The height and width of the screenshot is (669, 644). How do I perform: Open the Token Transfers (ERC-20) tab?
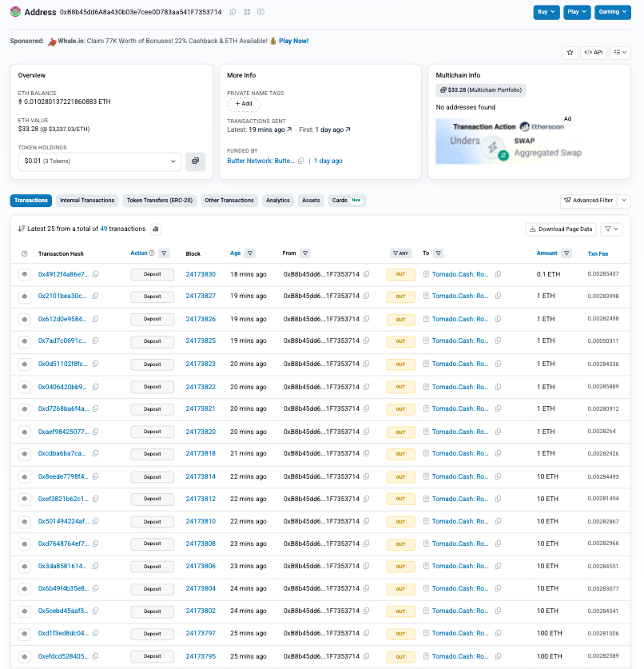click(159, 201)
